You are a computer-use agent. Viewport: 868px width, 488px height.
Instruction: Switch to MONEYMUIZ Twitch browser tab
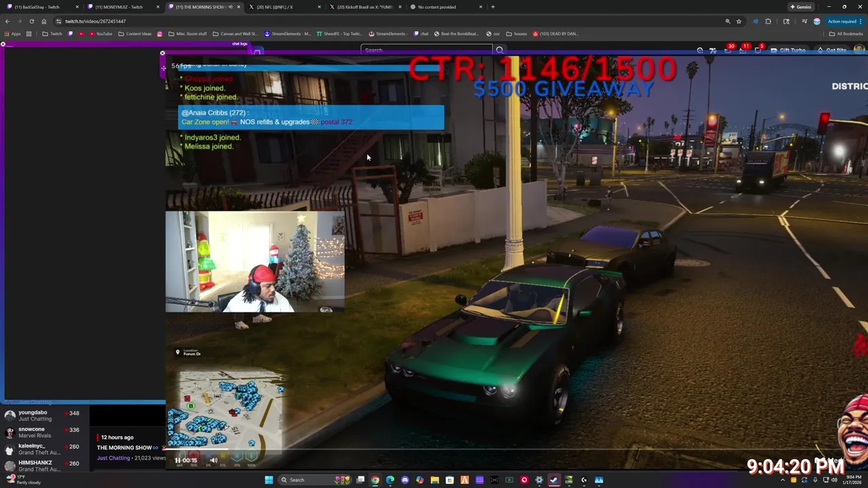tap(122, 7)
